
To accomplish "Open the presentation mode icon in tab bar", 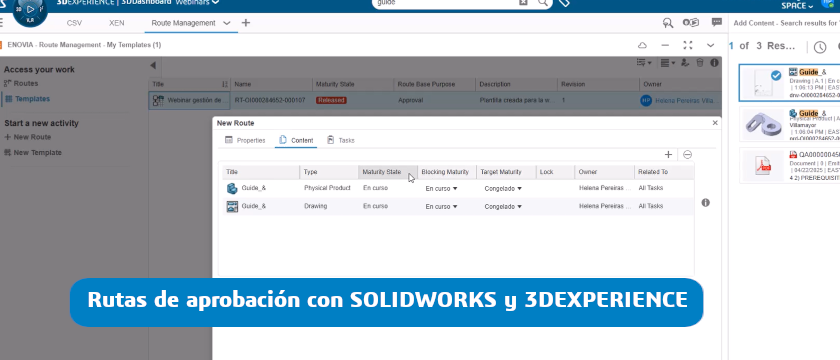I will tap(691, 22).
